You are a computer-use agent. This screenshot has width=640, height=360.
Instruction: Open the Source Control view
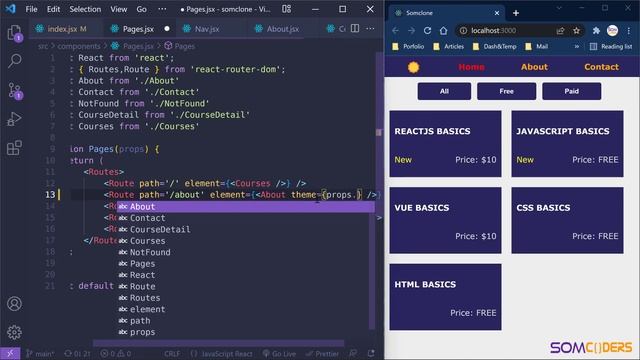click(x=15, y=90)
